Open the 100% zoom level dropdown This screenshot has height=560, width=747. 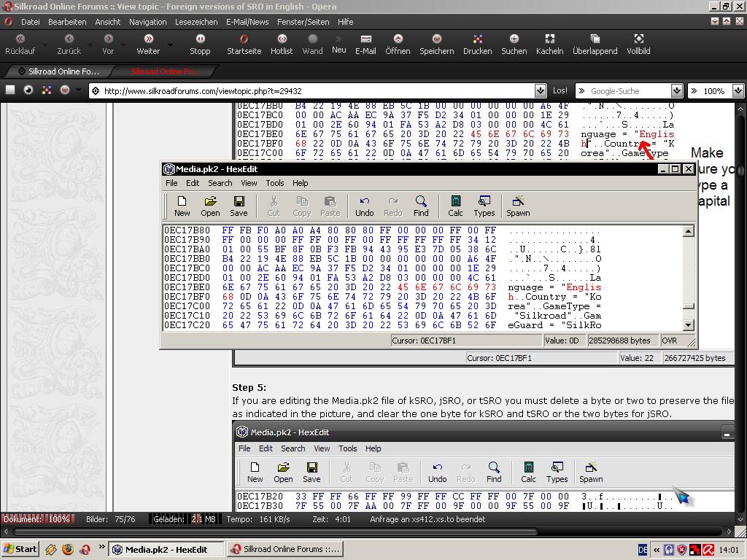738,91
